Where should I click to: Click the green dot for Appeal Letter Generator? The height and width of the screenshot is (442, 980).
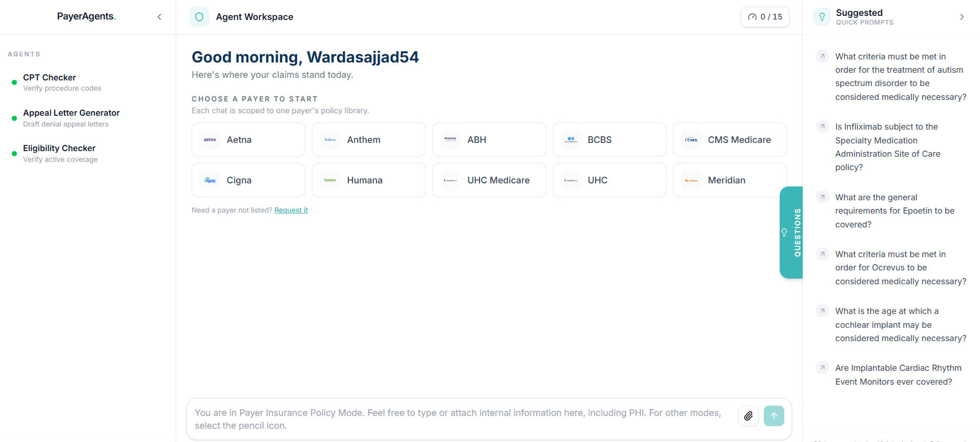(14, 118)
